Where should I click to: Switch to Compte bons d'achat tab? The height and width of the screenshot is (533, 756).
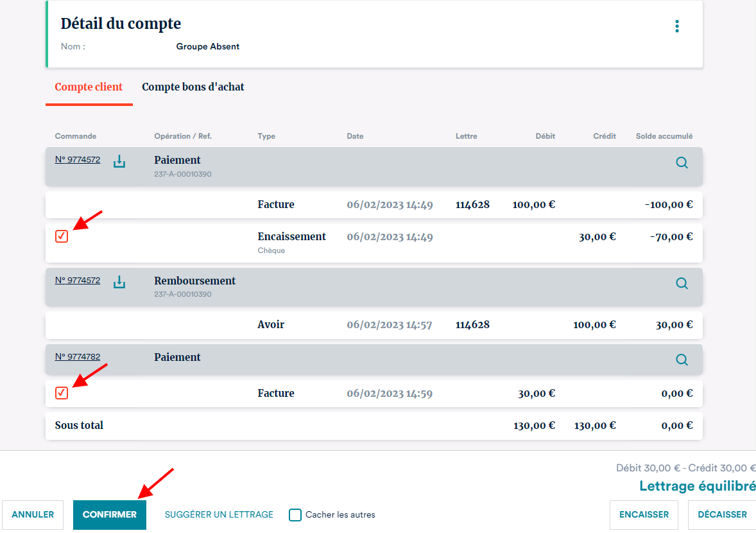(193, 87)
